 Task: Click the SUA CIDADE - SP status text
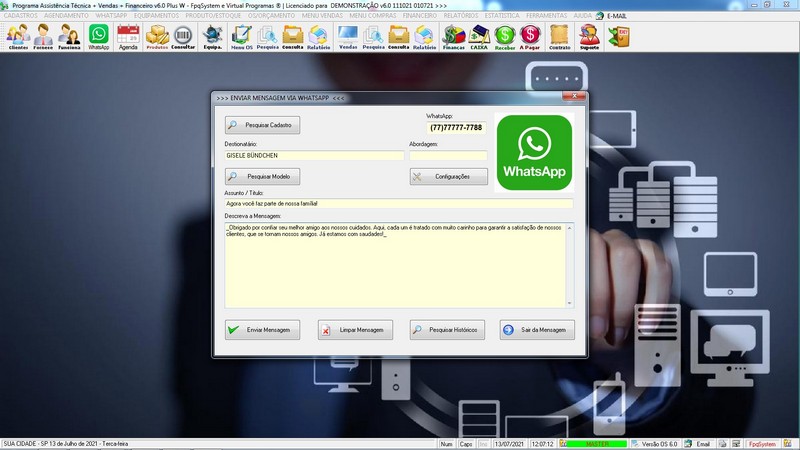click(66, 444)
